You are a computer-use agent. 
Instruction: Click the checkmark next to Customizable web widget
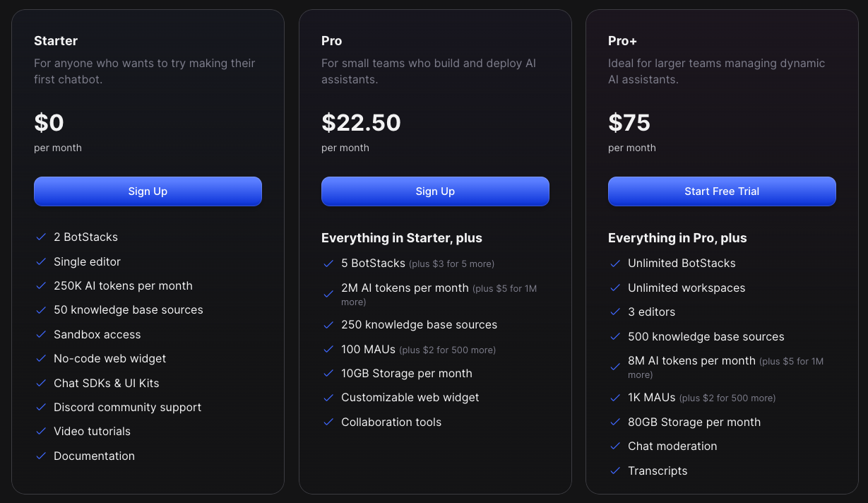click(328, 398)
